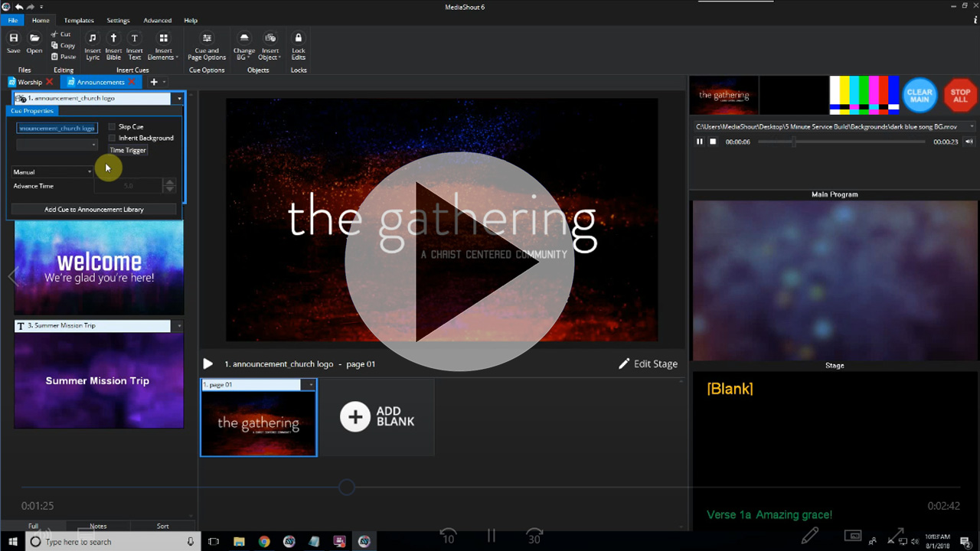980x551 pixels.
Task: Expand the Insert Elements dropdown
Action: point(163,45)
